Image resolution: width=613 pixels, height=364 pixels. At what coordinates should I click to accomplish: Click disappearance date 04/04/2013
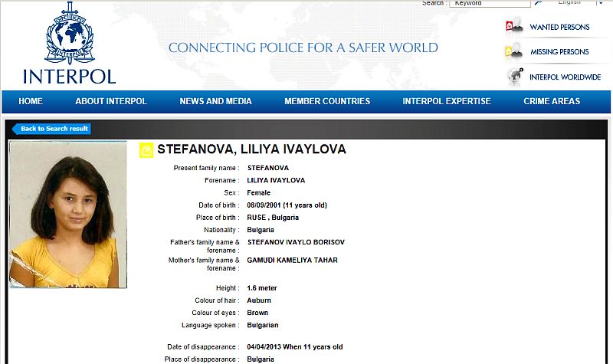tap(264, 347)
